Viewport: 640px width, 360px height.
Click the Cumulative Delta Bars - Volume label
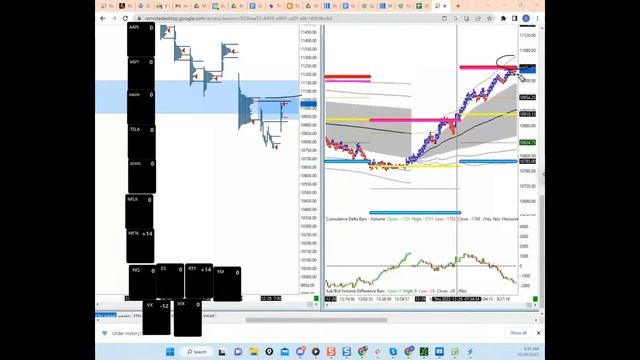[355, 219]
